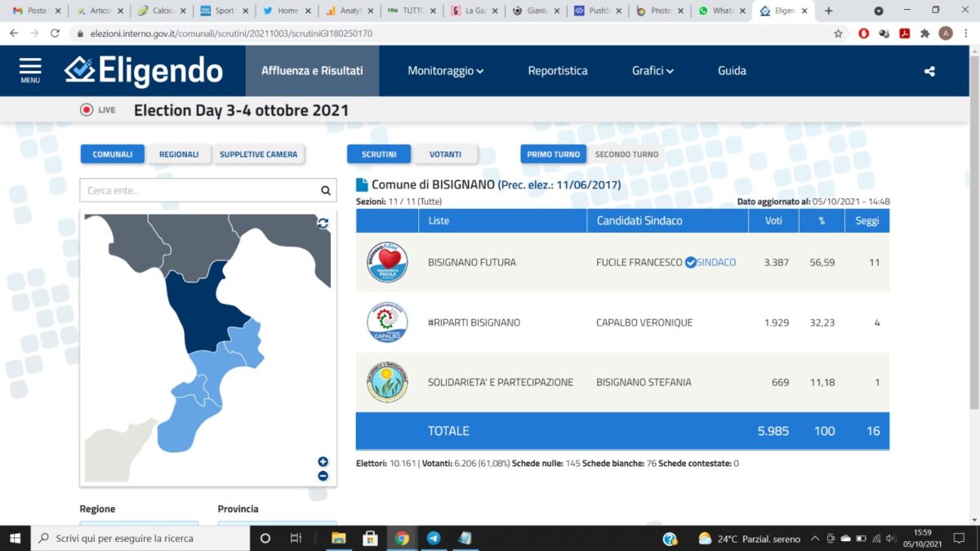The image size is (980, 551).
Task: Switch view to SCRUTINI
Action: tap(379, 154)
